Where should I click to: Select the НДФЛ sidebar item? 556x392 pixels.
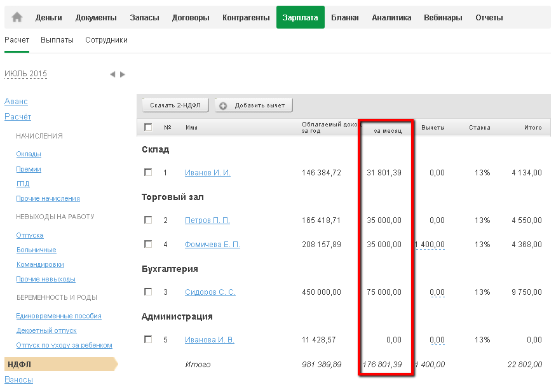coord(60,364)
